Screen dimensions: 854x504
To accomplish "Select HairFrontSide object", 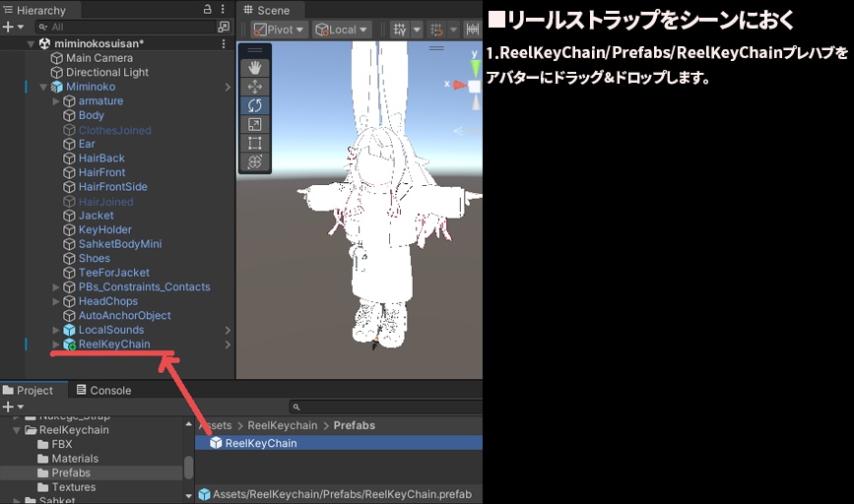I will pyautogui.click(x=112, y=187).
